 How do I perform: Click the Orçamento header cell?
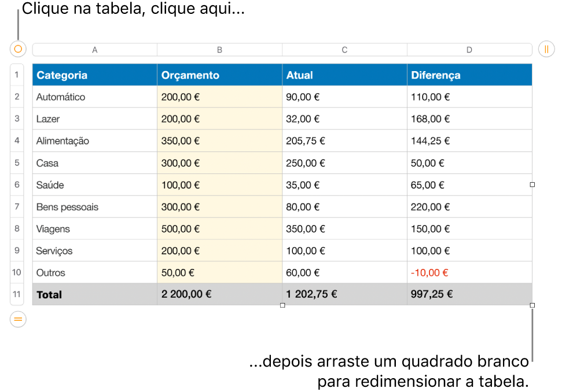pos(220,75)
